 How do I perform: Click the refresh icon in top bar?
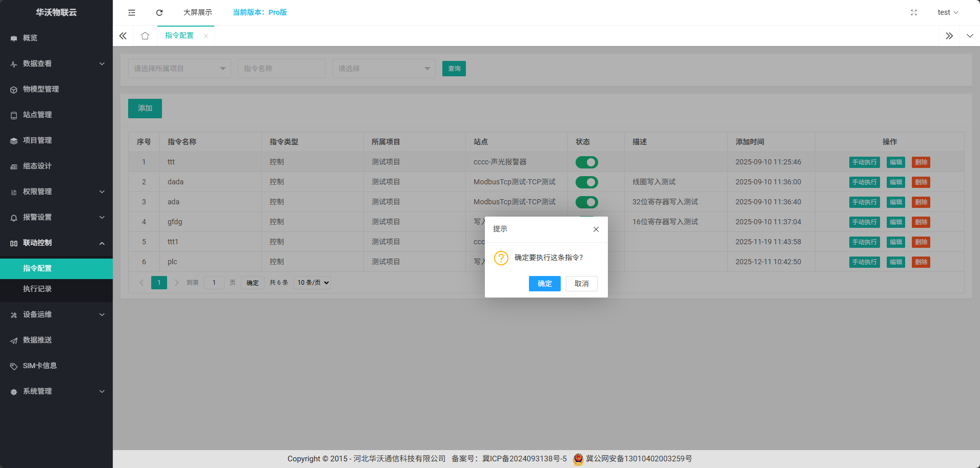(159, 12)
